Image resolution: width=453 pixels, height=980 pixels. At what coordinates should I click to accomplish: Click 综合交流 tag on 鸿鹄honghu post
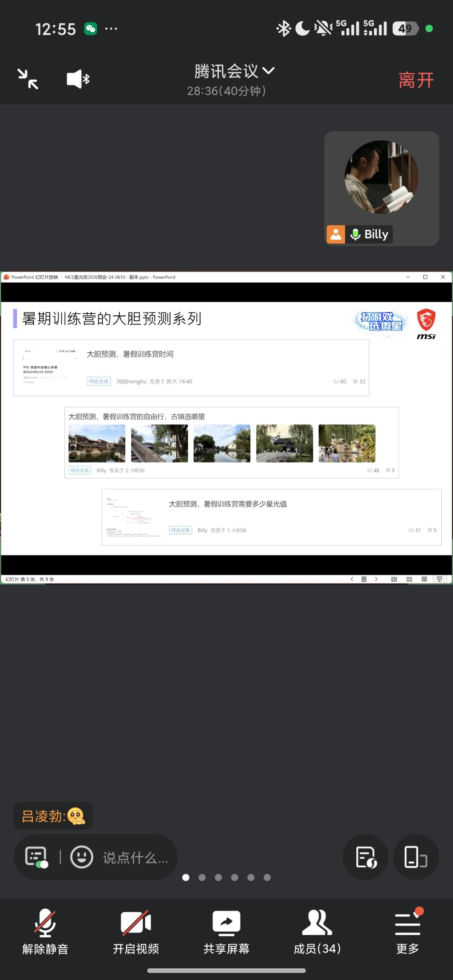(x=99, y=381)
